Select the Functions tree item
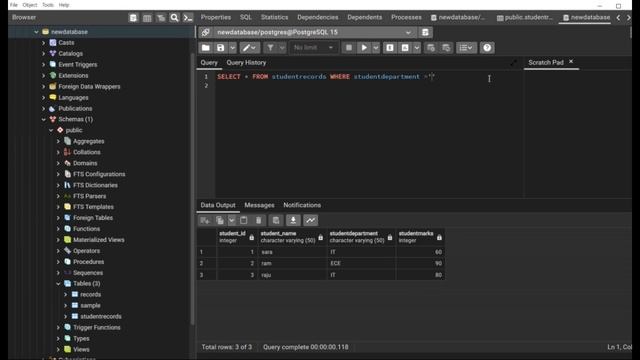Viewport: 640px width, 360px height. click(87, 229)
